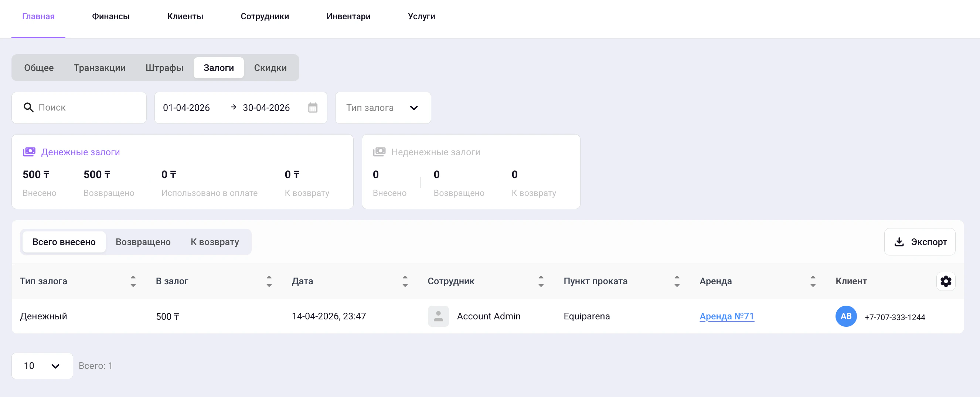Screen dimensions: 980x397
Task: Show the К возврату list
Action: pyautogui.click(x=215, y=242)
